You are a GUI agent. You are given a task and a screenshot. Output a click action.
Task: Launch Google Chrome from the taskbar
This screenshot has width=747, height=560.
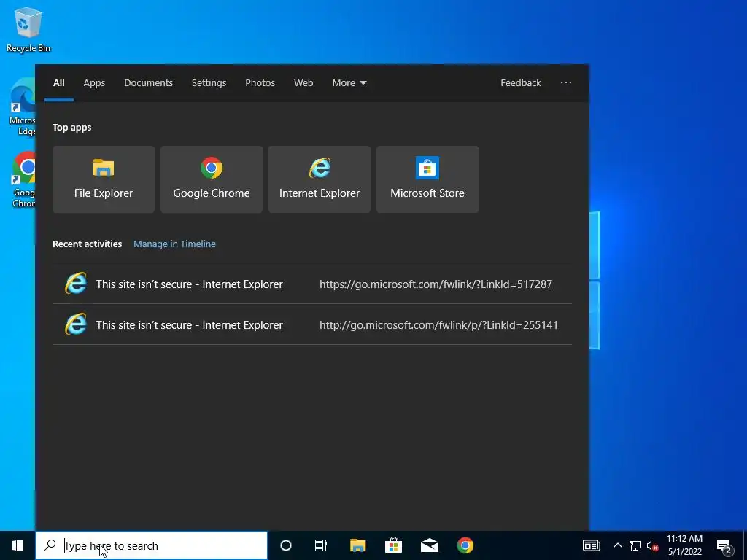point(465,545)
